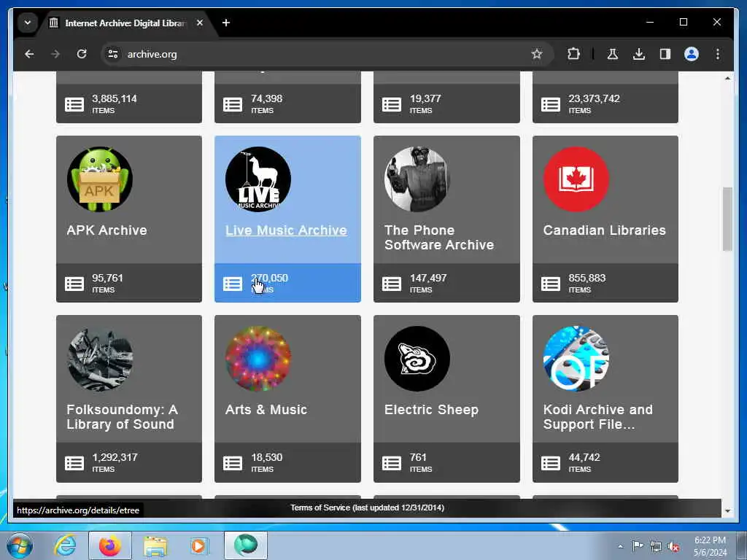Reload the archive.org page
747x560 pixels.
click(82, 54)
